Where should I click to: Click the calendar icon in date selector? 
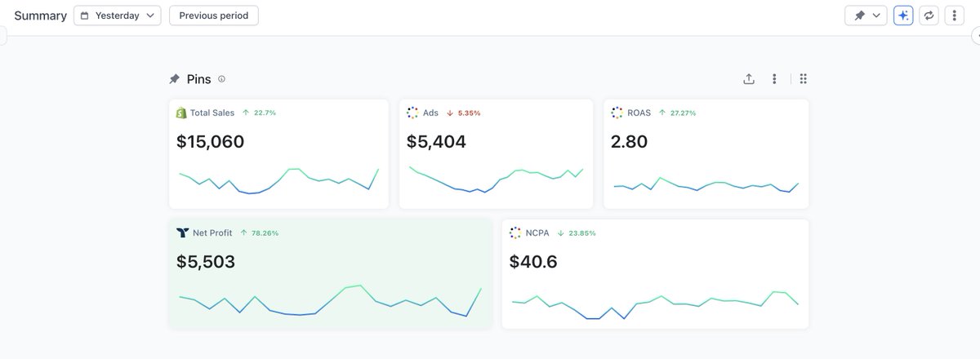(85, 16)
